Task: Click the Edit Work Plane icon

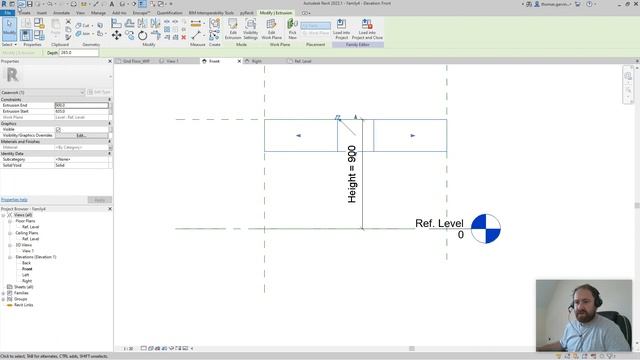Action: [x=271, y=29]
